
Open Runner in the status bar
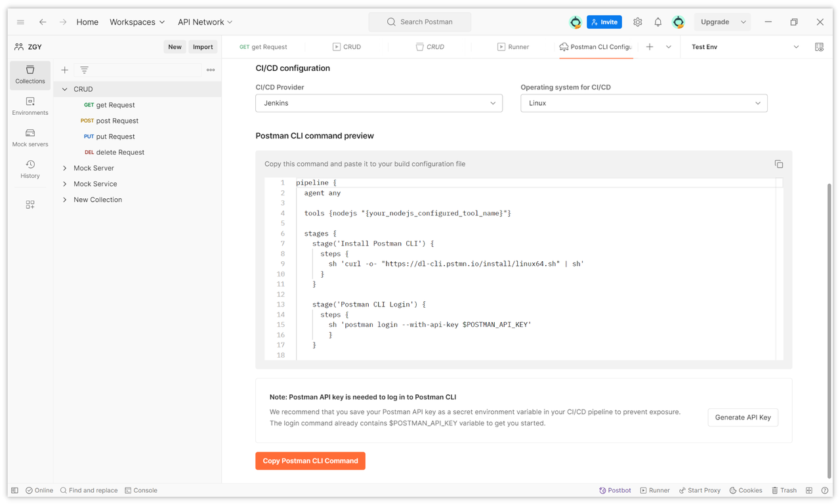tap(655, 490)
